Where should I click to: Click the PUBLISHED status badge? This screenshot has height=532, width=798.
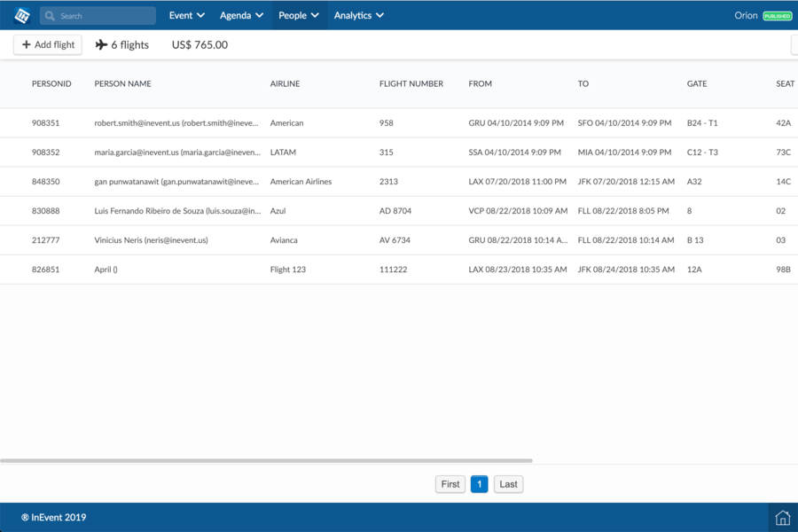pyautogui.click(x=777, y=16)
